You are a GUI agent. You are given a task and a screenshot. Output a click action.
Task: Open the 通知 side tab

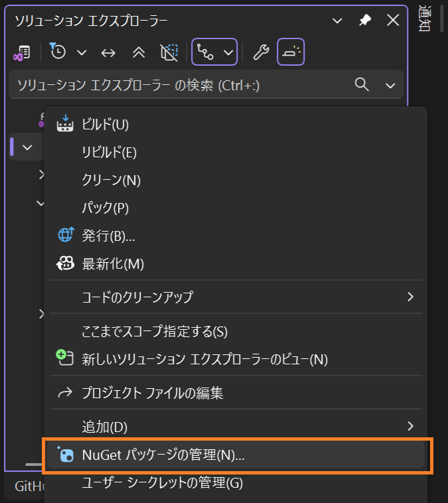pyautogui.click(x=425, y=19)
